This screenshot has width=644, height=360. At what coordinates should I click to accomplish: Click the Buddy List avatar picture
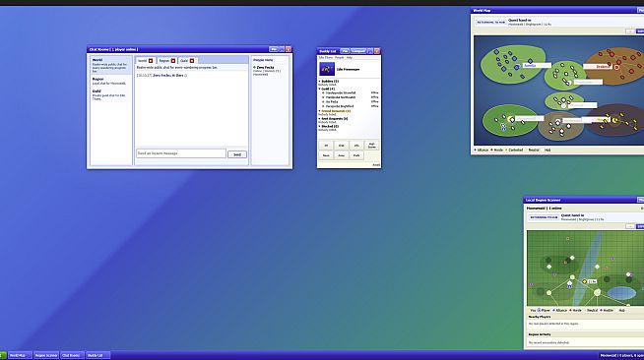point(327,69)
